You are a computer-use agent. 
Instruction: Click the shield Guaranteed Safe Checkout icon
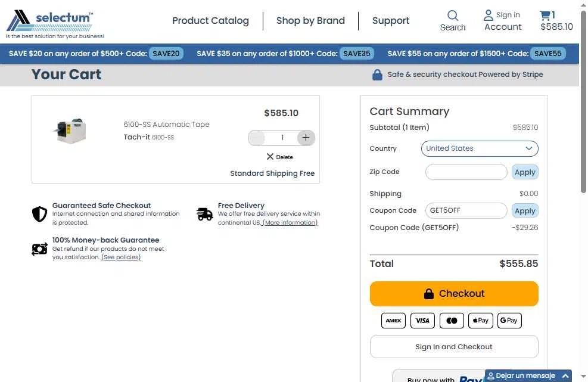coord(39,214)
